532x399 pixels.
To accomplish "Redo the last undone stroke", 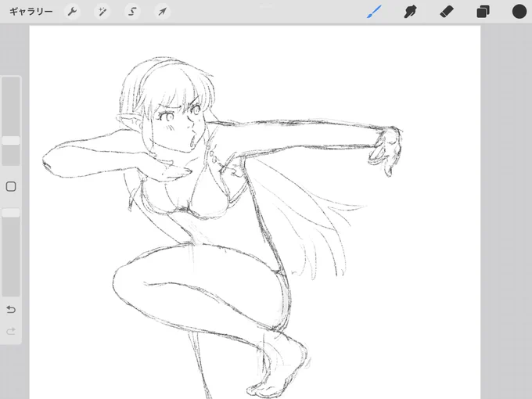I will (11, 331).
